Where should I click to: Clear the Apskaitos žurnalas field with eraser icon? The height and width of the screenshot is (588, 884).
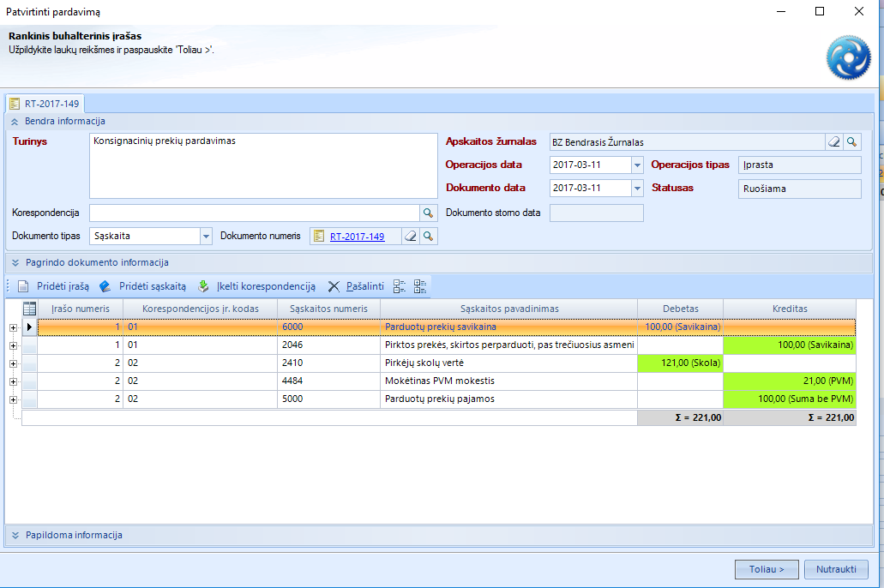(x=833, y=142)
